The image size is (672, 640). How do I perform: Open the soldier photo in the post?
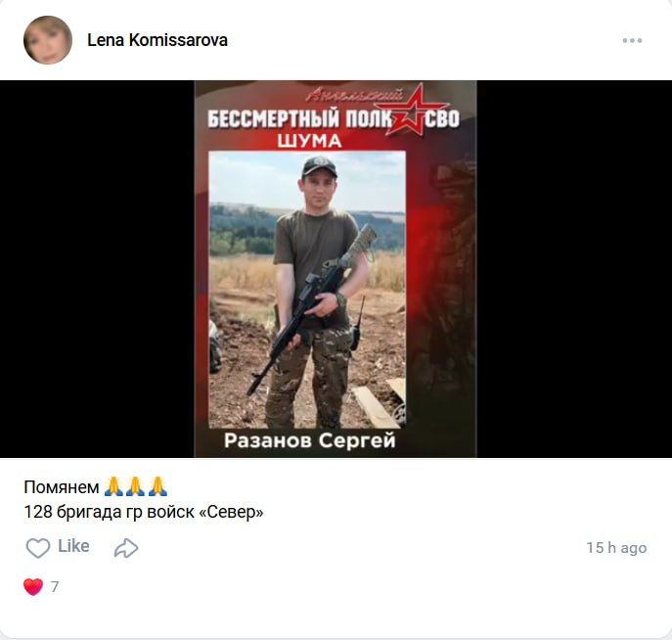point(307,290)
